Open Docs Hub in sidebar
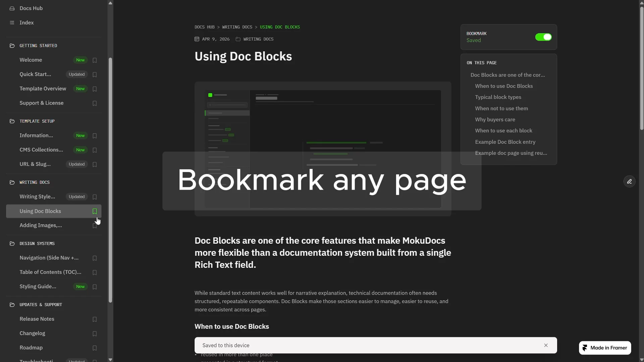644x362 pixels. pyautogui.click(x=31, y=8)
